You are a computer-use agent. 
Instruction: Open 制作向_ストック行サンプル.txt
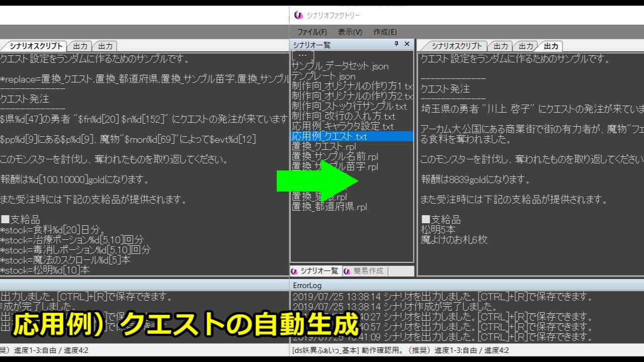click(349, 106)
